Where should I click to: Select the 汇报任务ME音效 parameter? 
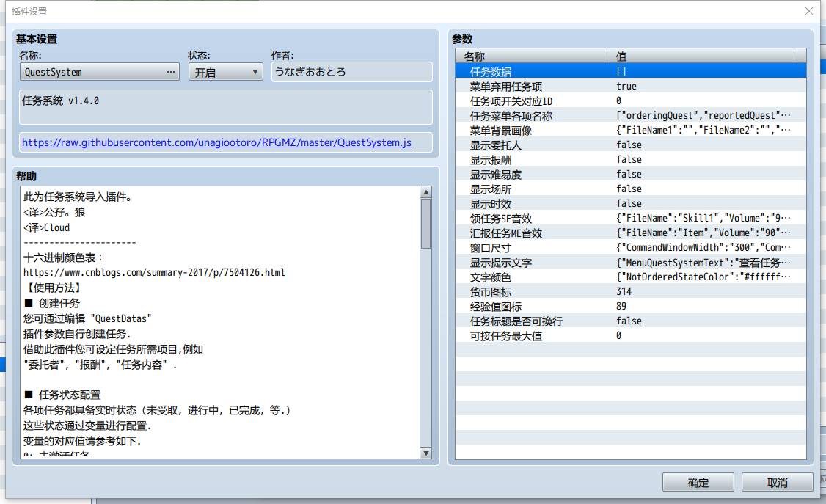631,233
